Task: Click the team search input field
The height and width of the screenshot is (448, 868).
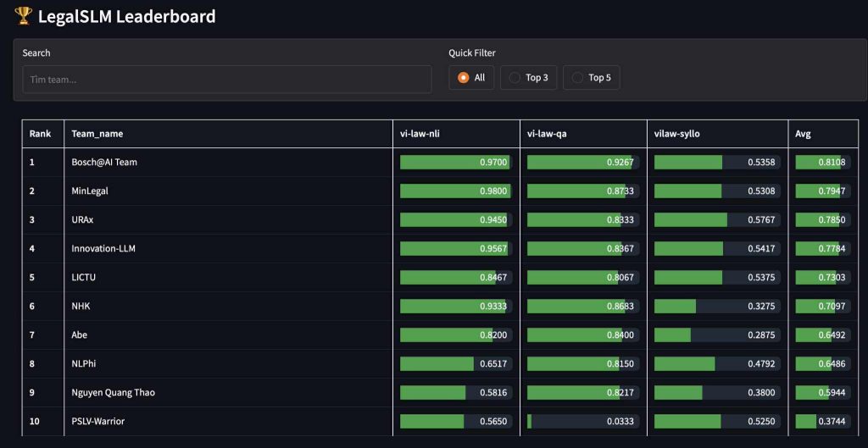Action: click(226, 80)
